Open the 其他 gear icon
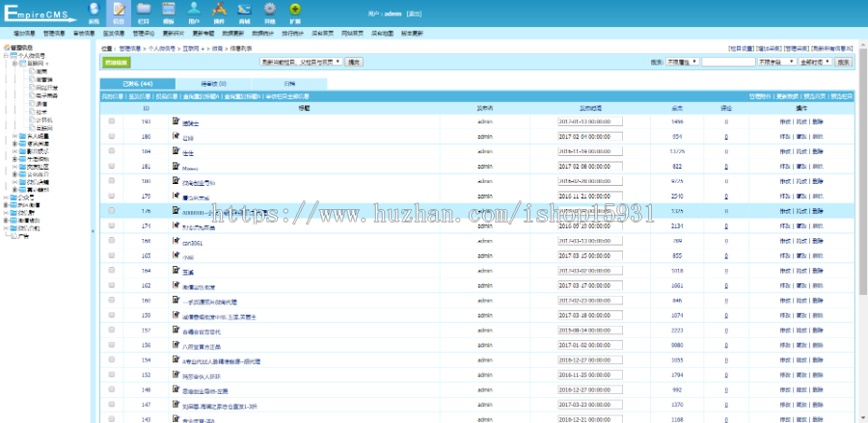 (x=270, y=11)
